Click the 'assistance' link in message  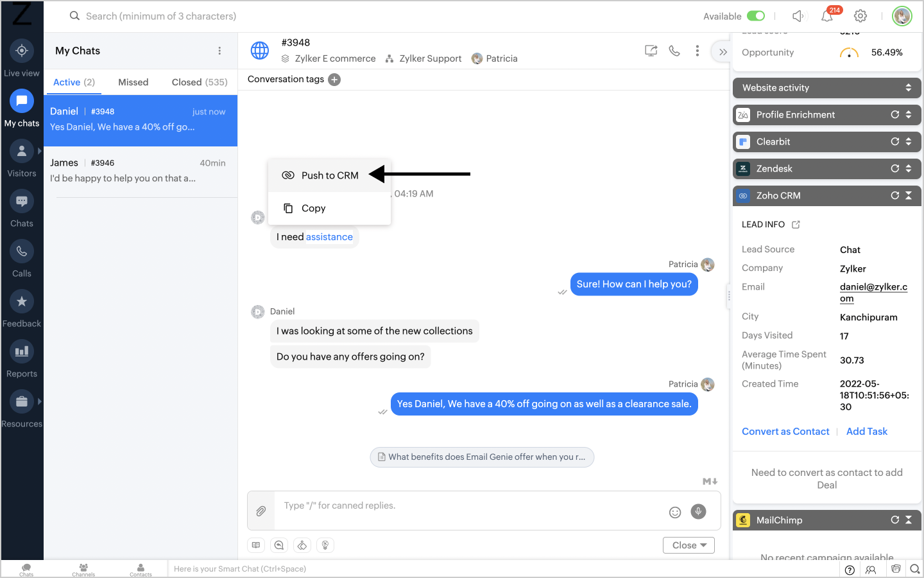coord(329,237)
